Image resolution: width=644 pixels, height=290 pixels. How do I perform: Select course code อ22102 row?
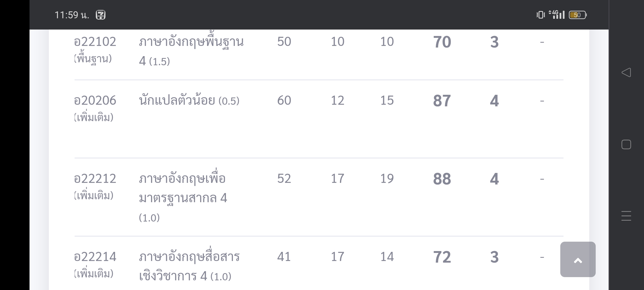[319, 51]
